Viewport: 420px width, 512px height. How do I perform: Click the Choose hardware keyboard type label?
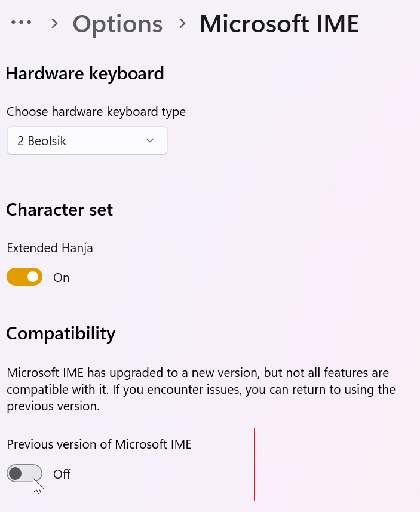96,112
